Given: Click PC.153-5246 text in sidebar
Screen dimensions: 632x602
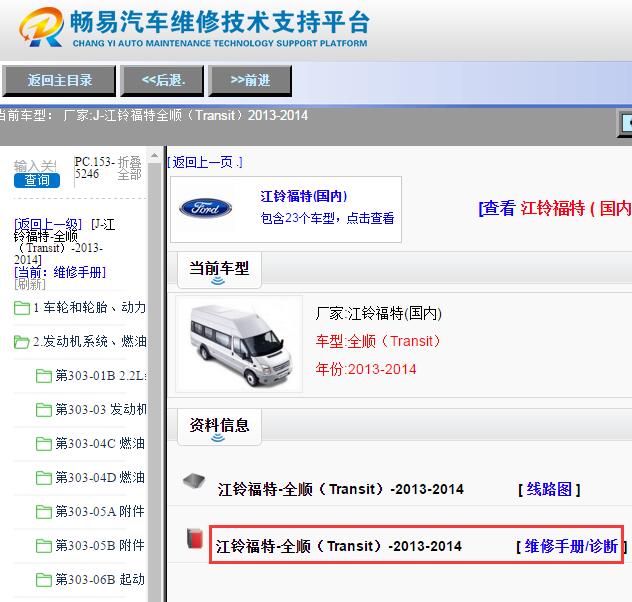Looking at the screenshot, I should pyautogui.click(x=95, y=168).
